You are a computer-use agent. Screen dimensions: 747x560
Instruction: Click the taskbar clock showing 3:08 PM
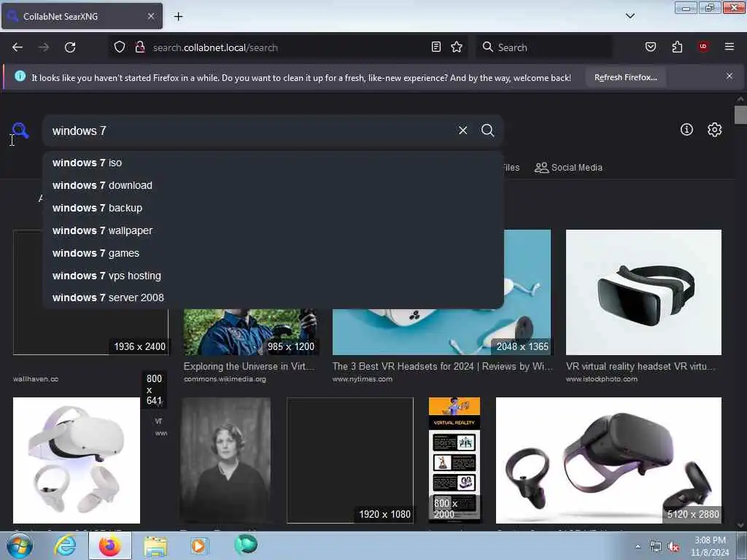click(x=710, y=546)
